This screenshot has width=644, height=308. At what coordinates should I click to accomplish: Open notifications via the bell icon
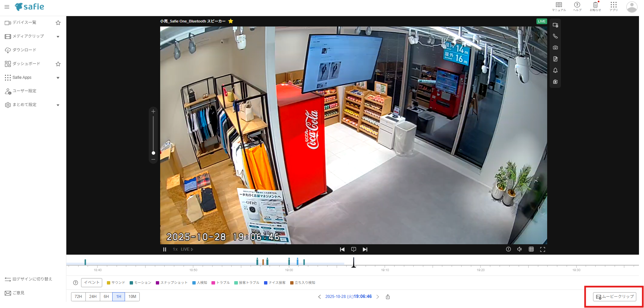[x=555, y=70]
